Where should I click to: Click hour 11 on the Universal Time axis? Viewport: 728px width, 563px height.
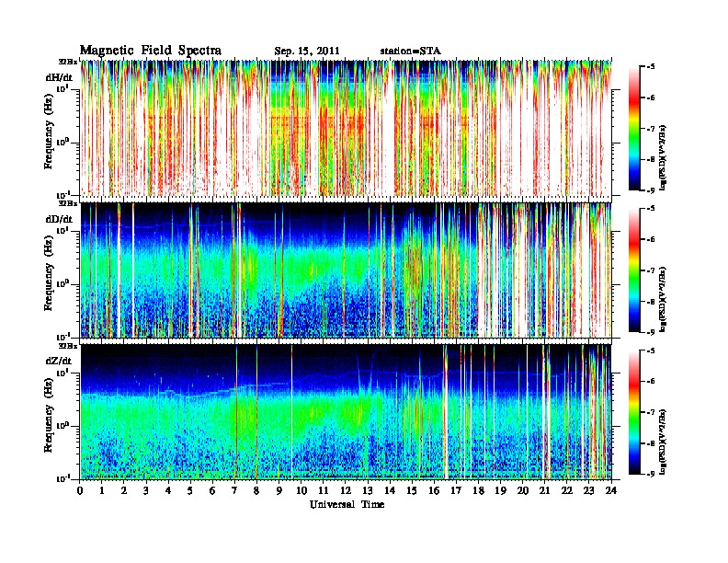[x=324, y=490]
